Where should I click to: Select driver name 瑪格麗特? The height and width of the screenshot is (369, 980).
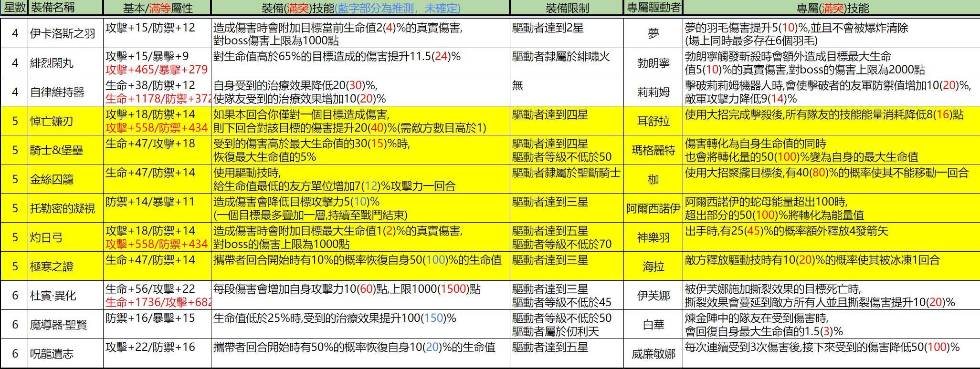653,150
